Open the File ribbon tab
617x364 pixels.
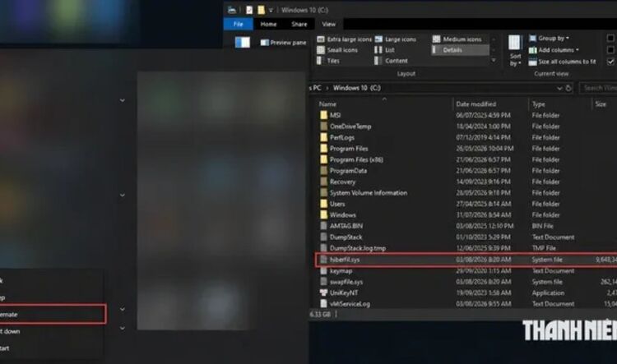(x=238, y=24)
